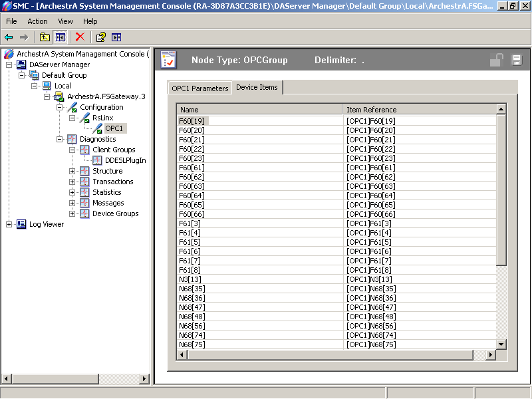Click the padlock icon in node header
The image size is (532, 399).
(x=496, y=61)
